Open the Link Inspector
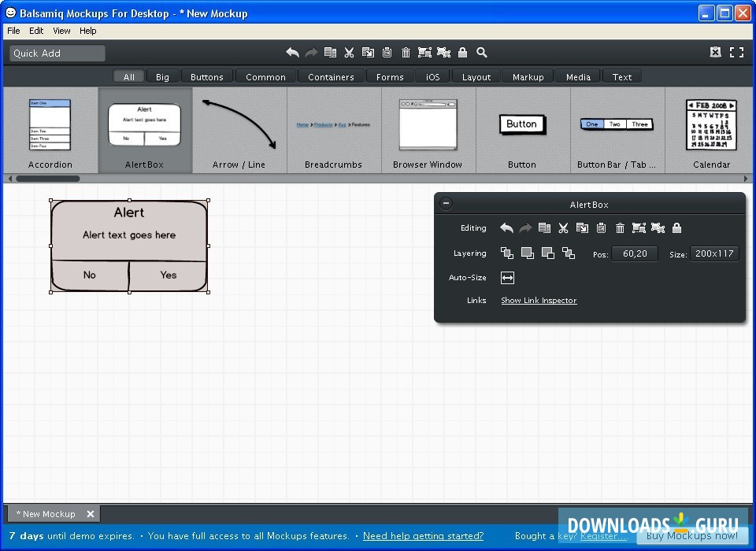Viewport: 756px width, 551px height. point(539,301)
